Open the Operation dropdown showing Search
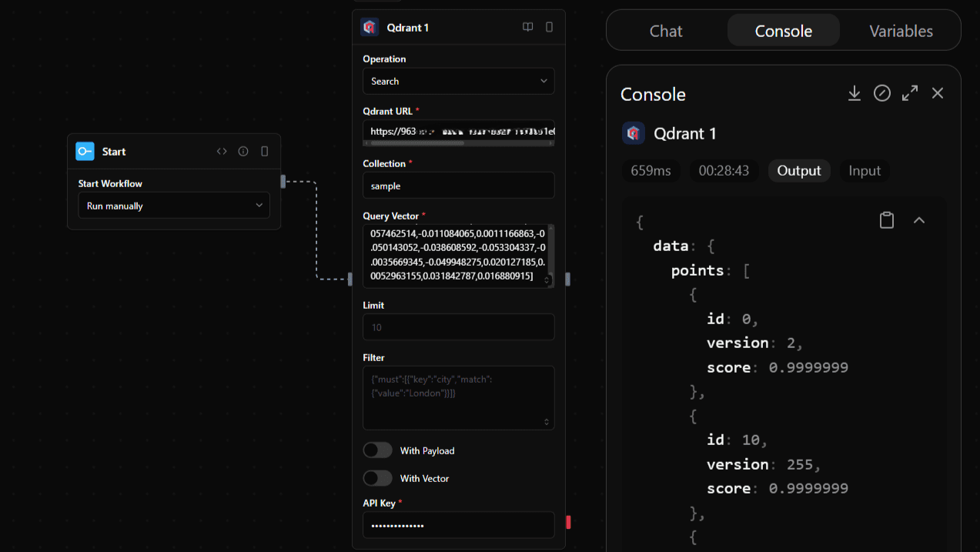980x552 pixels. coord(458,81)
